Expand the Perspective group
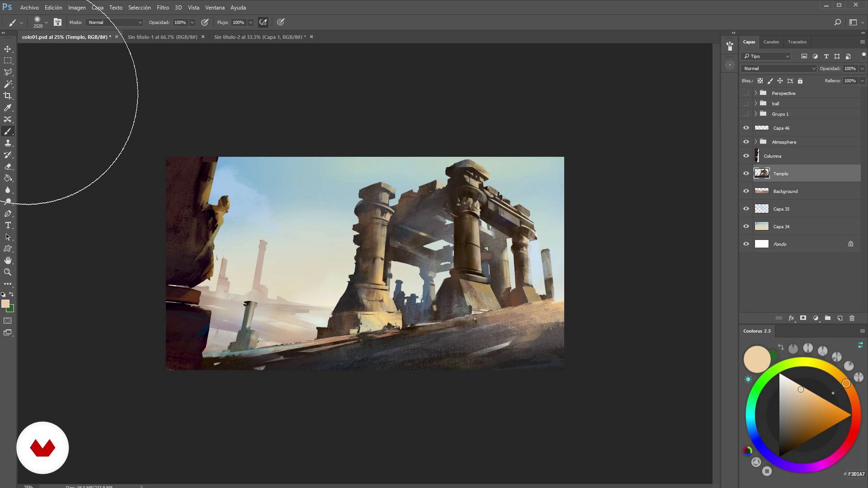Screen dimensions: 868x488 pos(755,93)
